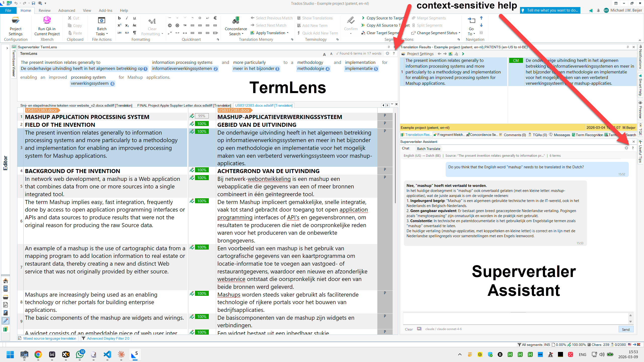This screenshot has width=644, height=362.
Task: Open the Advanced menu
Action: [x=66, y=10]
